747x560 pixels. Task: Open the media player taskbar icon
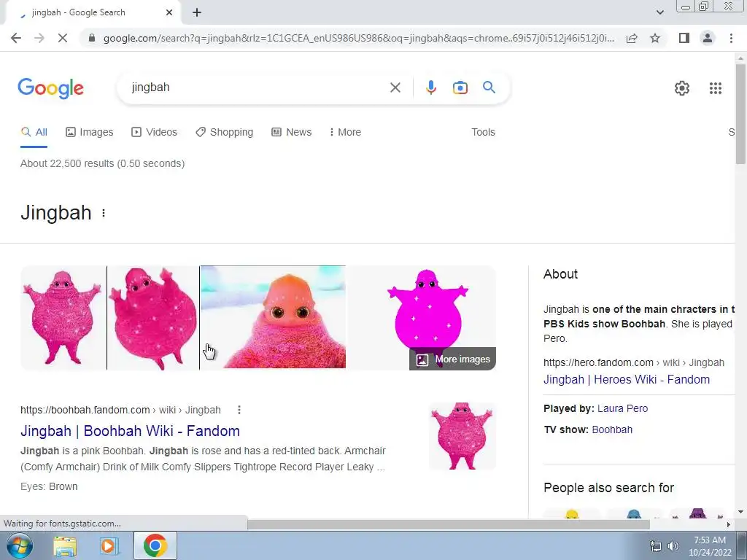(108, 545)
